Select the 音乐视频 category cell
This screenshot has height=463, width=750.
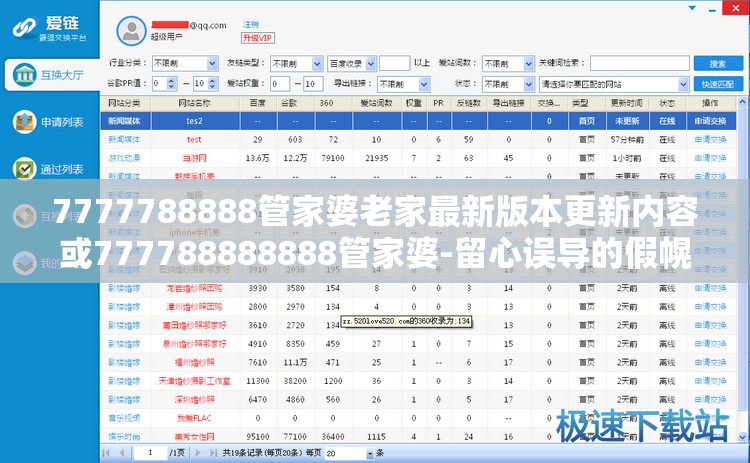[124, 418]
